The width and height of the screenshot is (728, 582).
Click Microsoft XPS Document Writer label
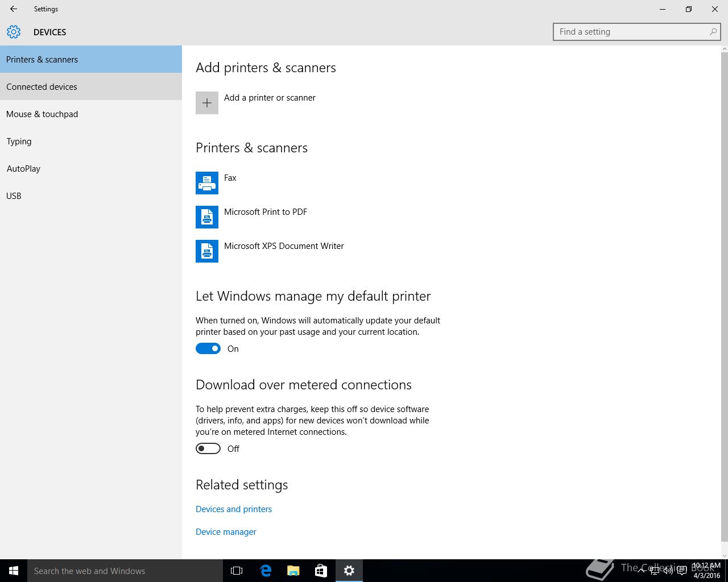(x=284, y=246)
